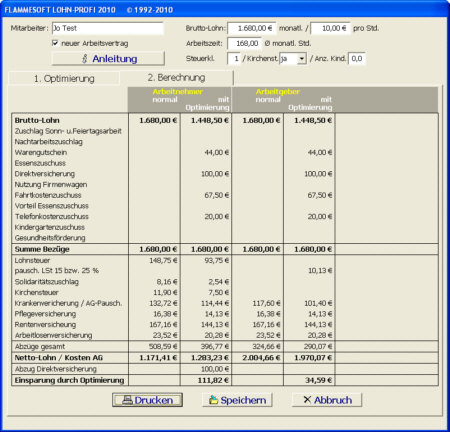Click the Vorteil Essenszuschuss row label
The width and height of the screenshot is (450, 432).
(52, 206)
